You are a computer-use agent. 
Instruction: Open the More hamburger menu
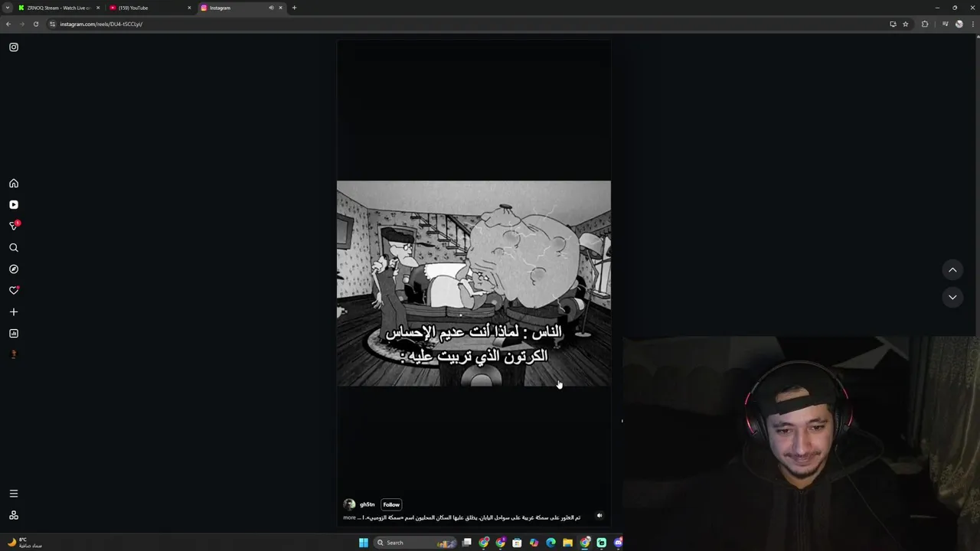pyautogui.click(x=14, y=494)
